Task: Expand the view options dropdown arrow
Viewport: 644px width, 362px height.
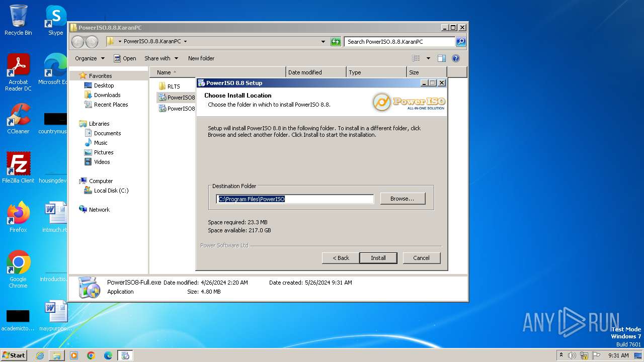Action: pos(428,58)
